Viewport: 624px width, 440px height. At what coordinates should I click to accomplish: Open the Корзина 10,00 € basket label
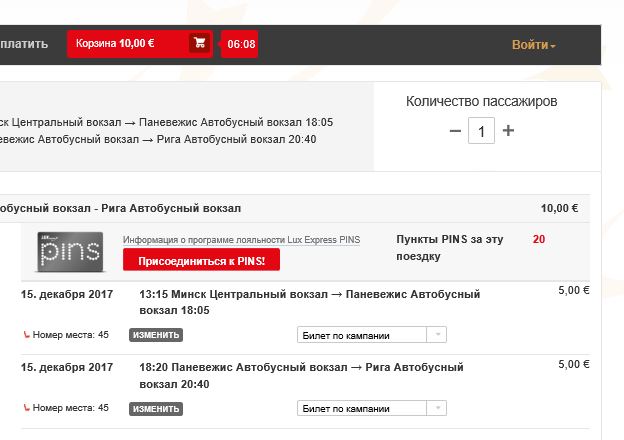coord(115,44)
